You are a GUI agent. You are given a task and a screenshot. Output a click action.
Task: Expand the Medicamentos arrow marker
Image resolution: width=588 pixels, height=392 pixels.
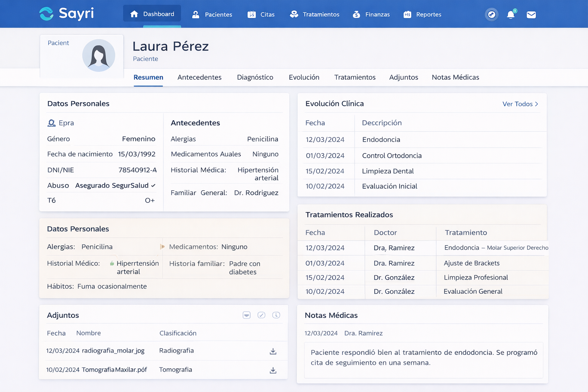[x=162, y=247]
